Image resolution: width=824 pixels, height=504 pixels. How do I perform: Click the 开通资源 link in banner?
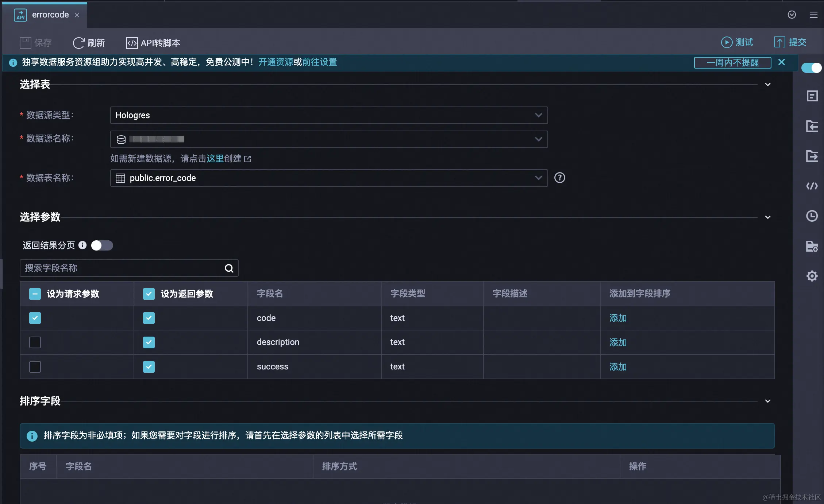click(276, 62)
